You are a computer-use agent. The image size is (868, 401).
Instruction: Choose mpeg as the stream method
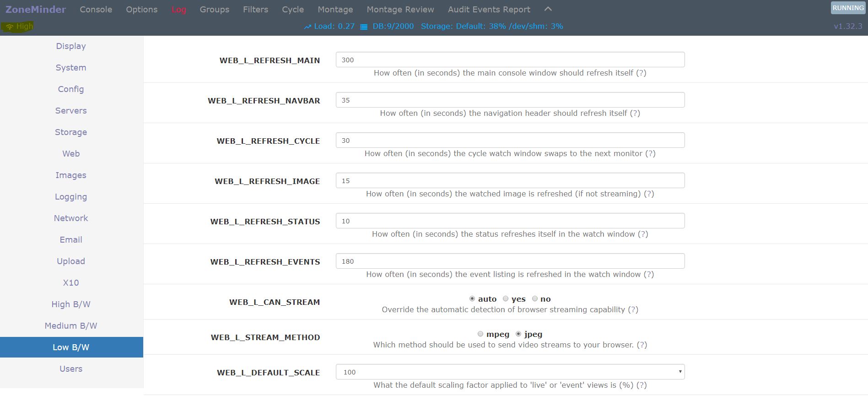[x=480, y=334]
